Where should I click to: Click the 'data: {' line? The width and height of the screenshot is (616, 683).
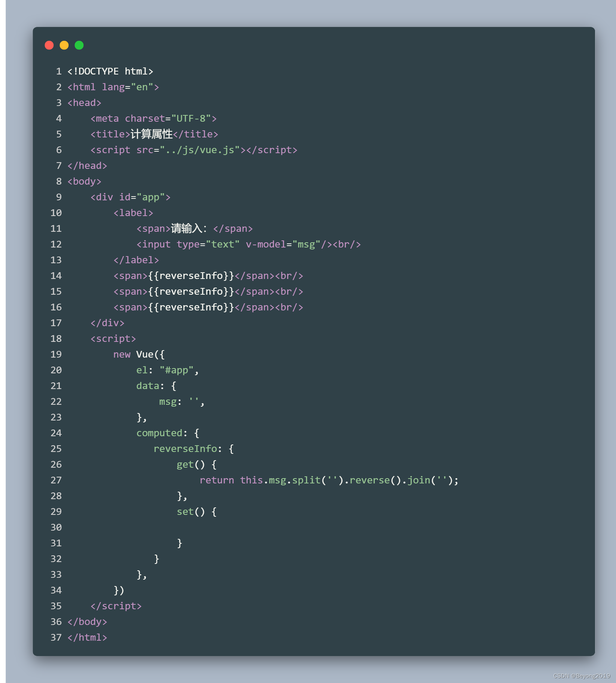coord(156,386)
